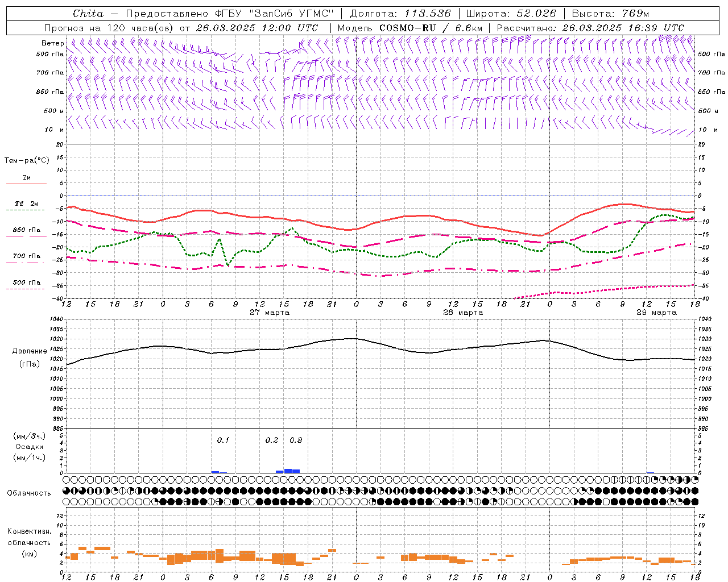Select the provider text ФГБУ "ЗапСиб УГМС"
Viewport: 728px width, 582px height.
point(273,14)
